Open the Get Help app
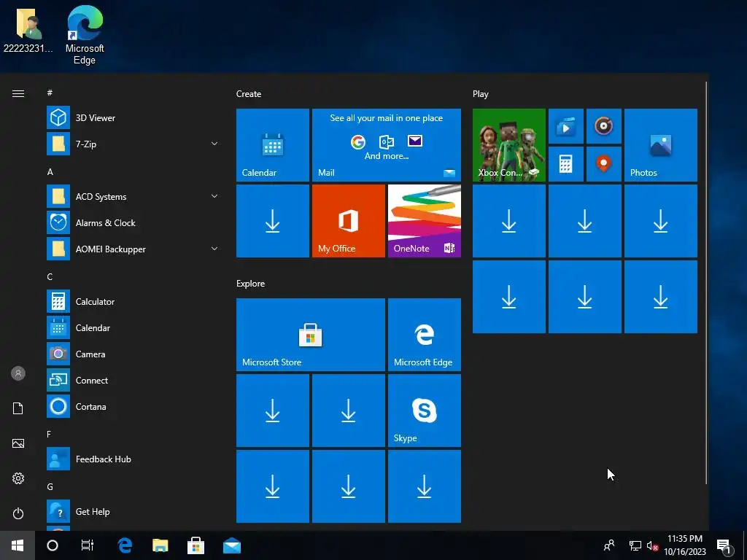 point(133,511)
